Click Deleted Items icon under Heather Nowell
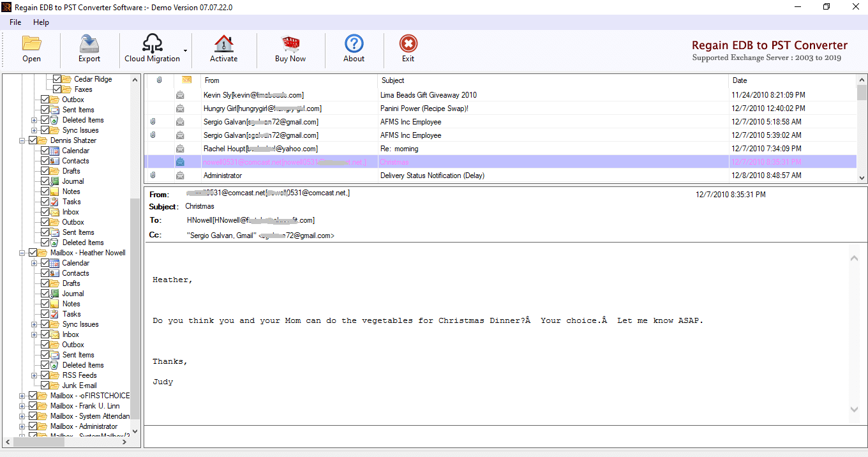868x457 pixels. [55, 365]
